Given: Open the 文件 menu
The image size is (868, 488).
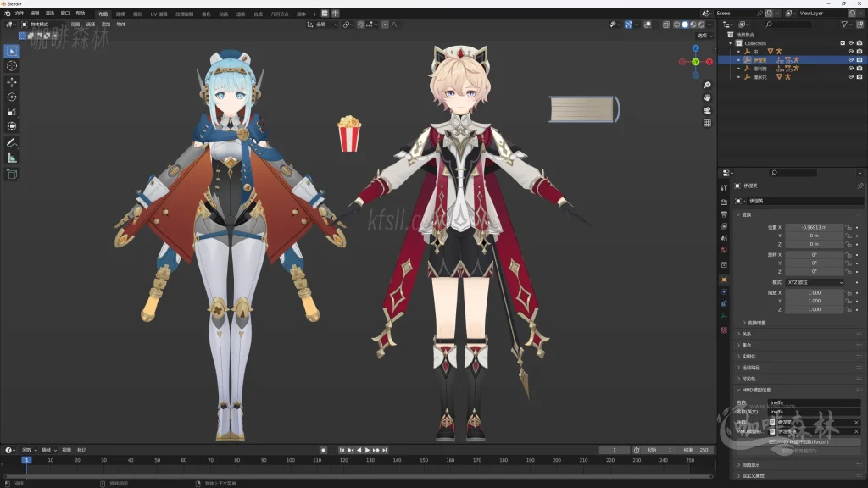Looking at the screenshot, I should point(19,14).
